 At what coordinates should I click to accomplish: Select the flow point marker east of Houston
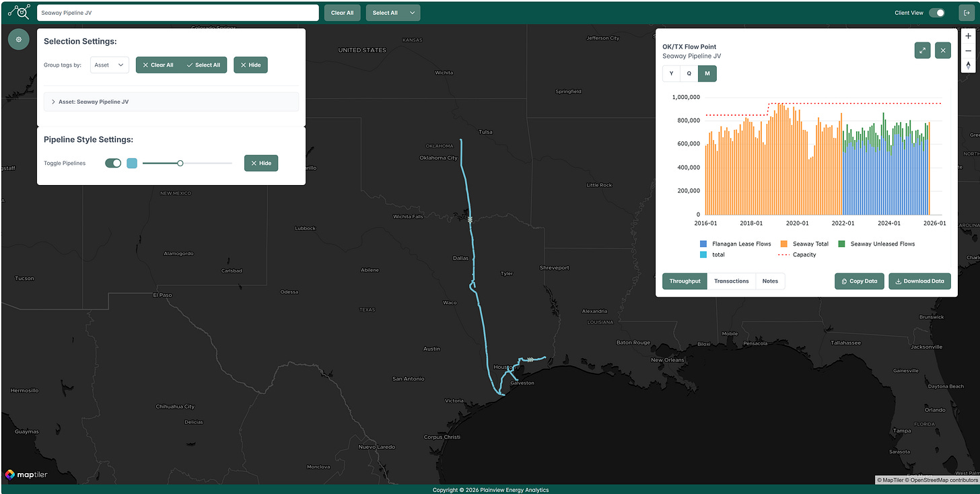(530, 359)
